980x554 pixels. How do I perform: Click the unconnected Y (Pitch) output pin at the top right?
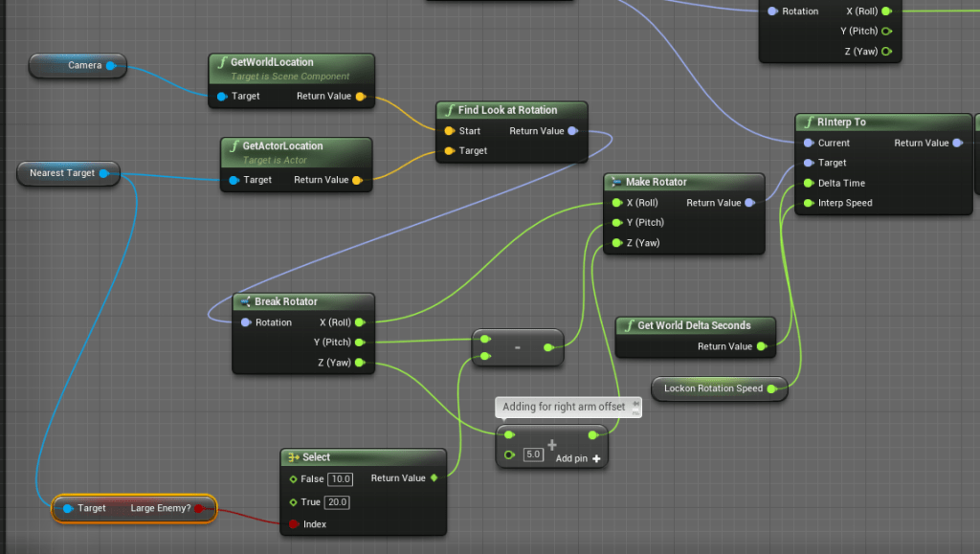pyautogui.click(x=886, y=31)
